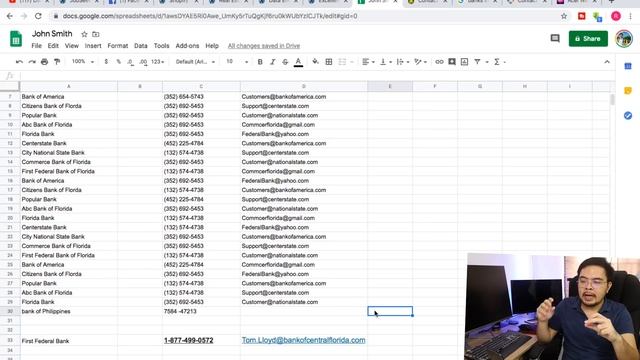
Task: Open the Borders tool
Action: tap(329, 62)
